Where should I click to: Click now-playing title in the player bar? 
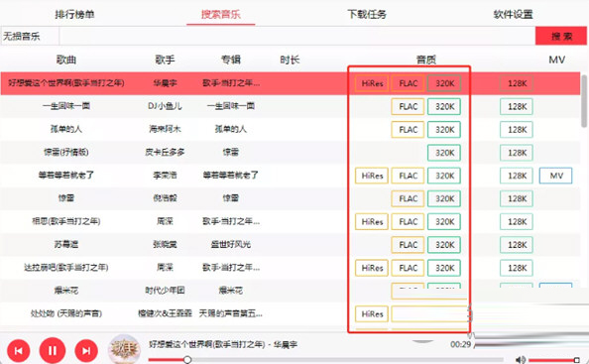223,344
